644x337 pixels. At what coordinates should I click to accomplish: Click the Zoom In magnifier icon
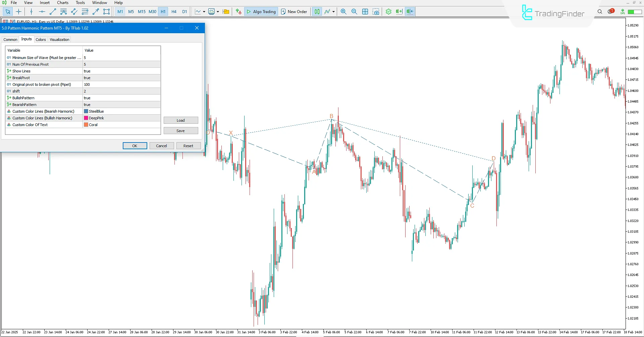click(343, 11)
